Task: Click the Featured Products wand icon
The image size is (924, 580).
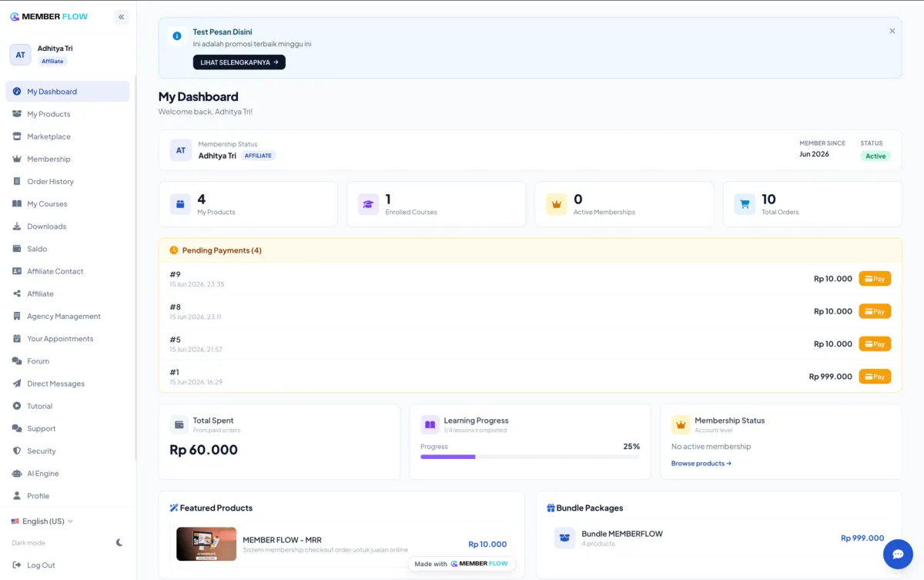Action: click(174, 508)
